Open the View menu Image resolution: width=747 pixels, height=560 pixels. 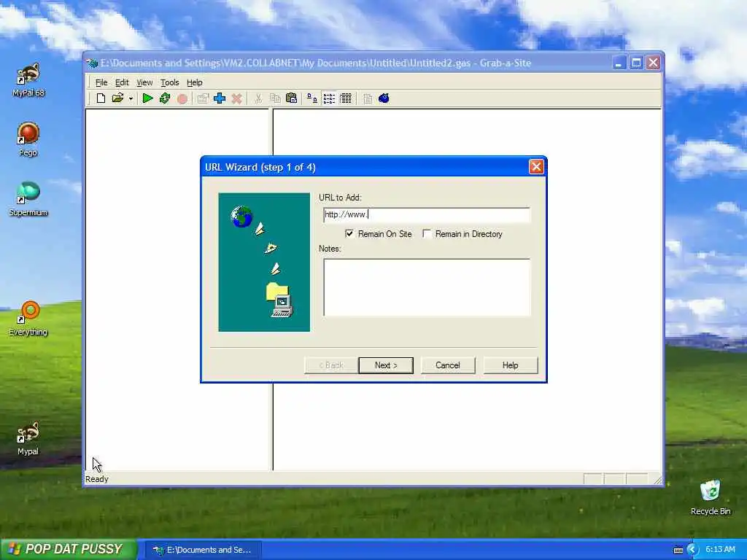pos(144,82)
